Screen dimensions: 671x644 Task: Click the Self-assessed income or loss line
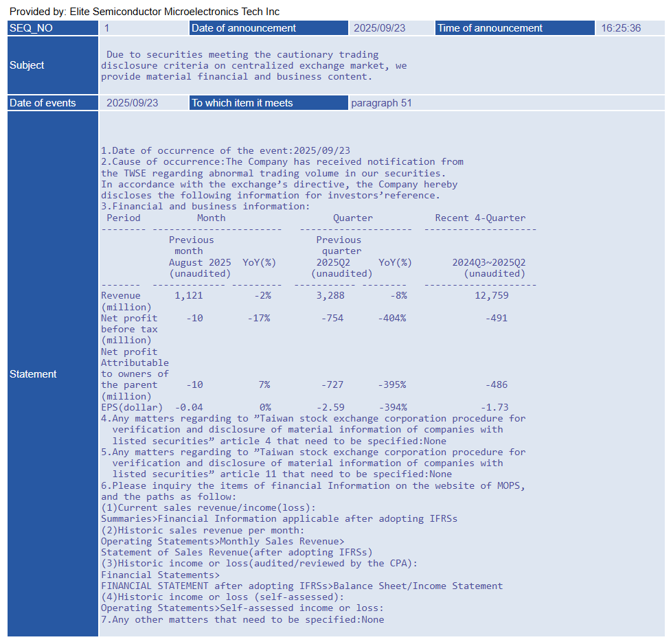coord(242,608)
